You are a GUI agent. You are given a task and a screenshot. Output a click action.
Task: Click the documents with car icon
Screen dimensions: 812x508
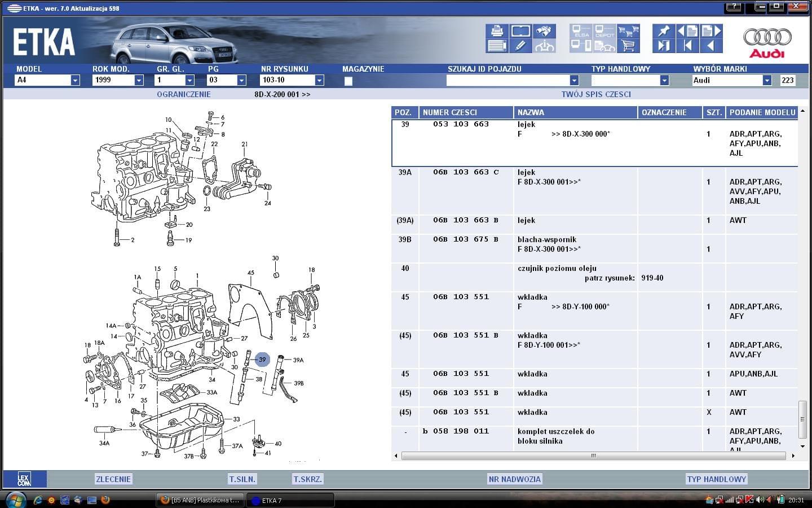coord(604,46)
